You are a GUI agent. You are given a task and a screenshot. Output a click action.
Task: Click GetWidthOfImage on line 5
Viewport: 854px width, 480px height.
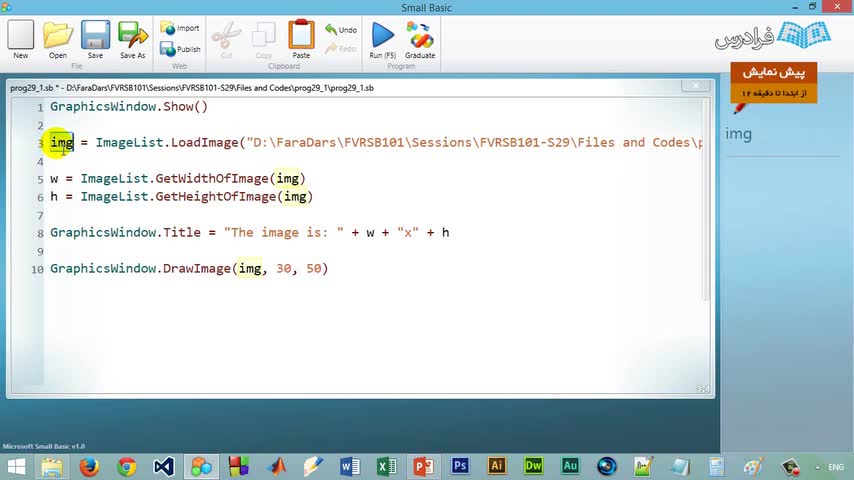coord(212,178)
